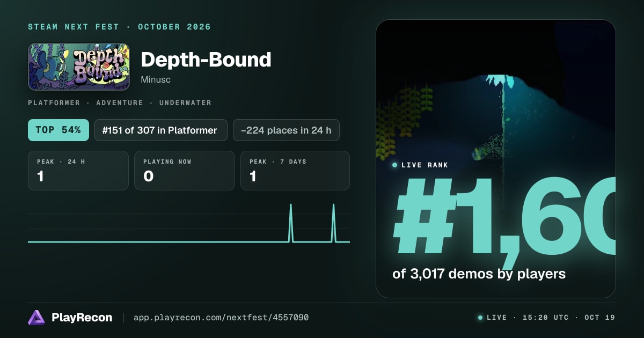Click the PlayRecon triangle logo icon
Screen dimensions: 644x338
click(x=36, y=318)
